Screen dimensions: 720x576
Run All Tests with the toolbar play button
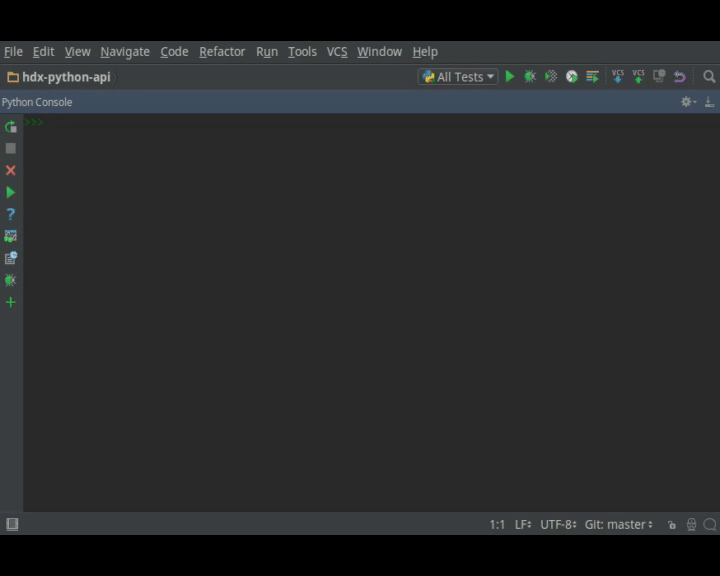510,76
